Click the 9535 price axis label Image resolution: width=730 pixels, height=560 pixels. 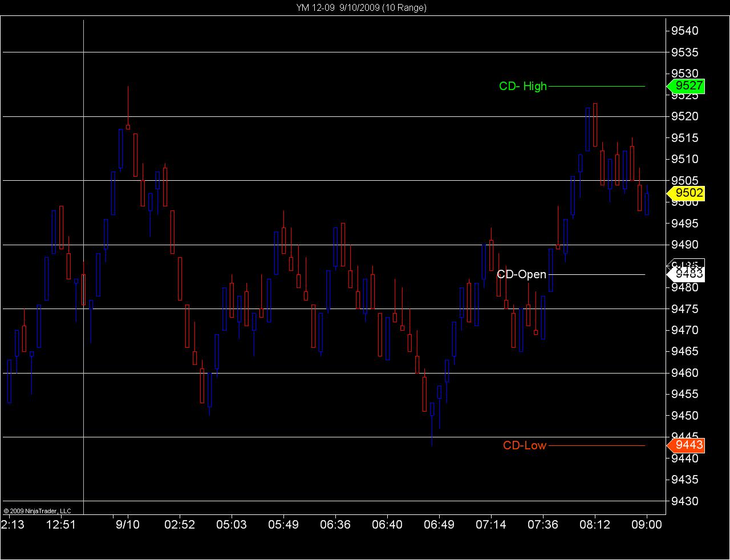(685, 52)
